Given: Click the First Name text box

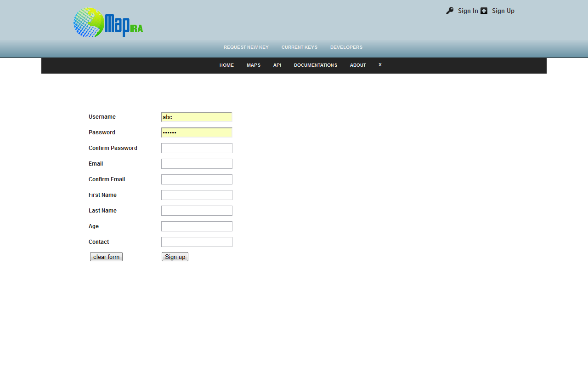Looking at the screenshot, I should click(x=197, y=195).
